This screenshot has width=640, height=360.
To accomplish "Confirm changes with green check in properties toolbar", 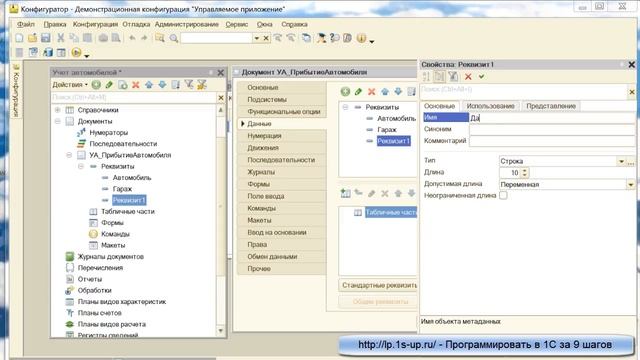I will [482, 76].
